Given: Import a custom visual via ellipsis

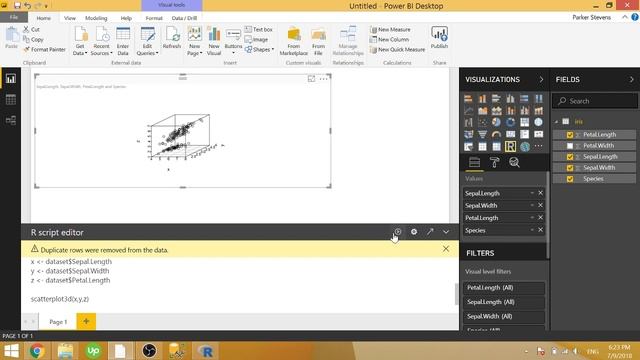Looking at the screenshot, I should (x=539, y=146).
